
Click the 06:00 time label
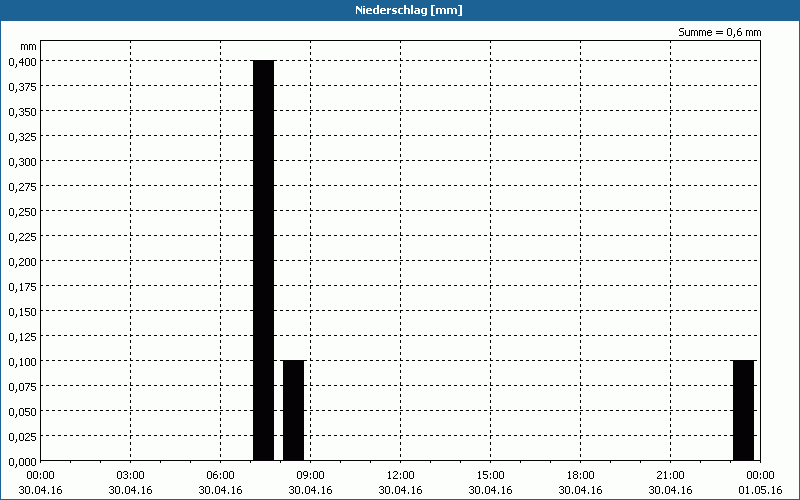(220, 476)
